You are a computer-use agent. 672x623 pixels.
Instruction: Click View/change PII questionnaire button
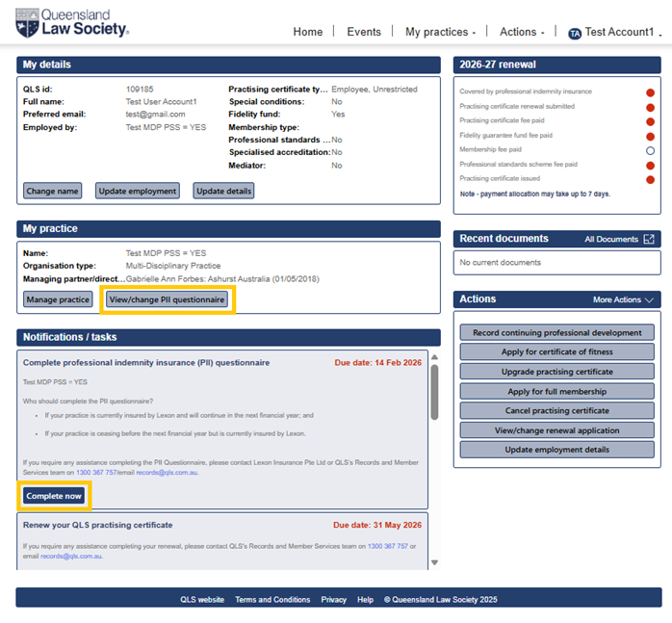pos(167,299)
